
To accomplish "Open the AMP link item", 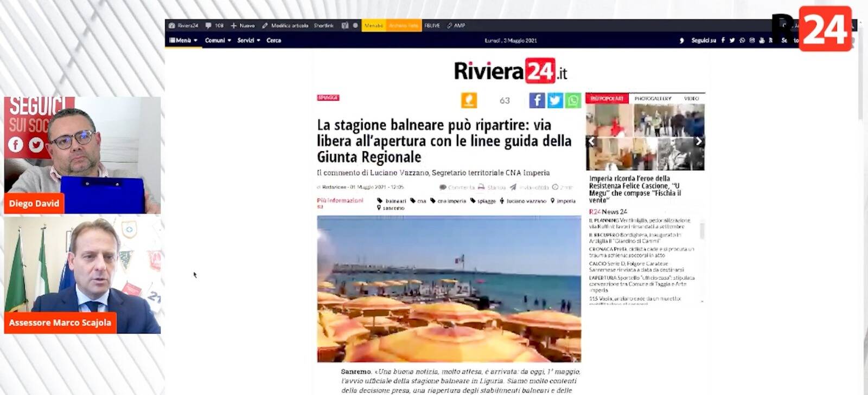I will (456, 25).
